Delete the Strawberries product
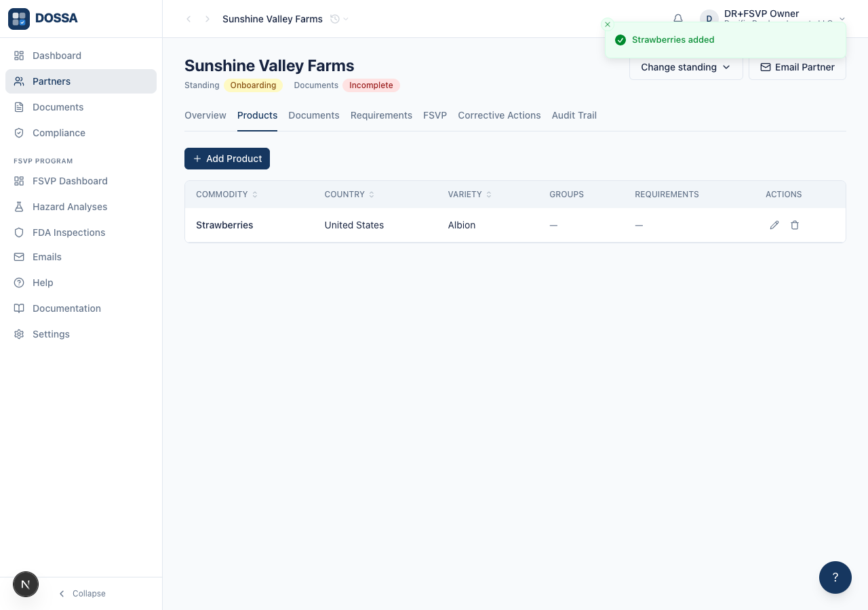 [795, 225]
